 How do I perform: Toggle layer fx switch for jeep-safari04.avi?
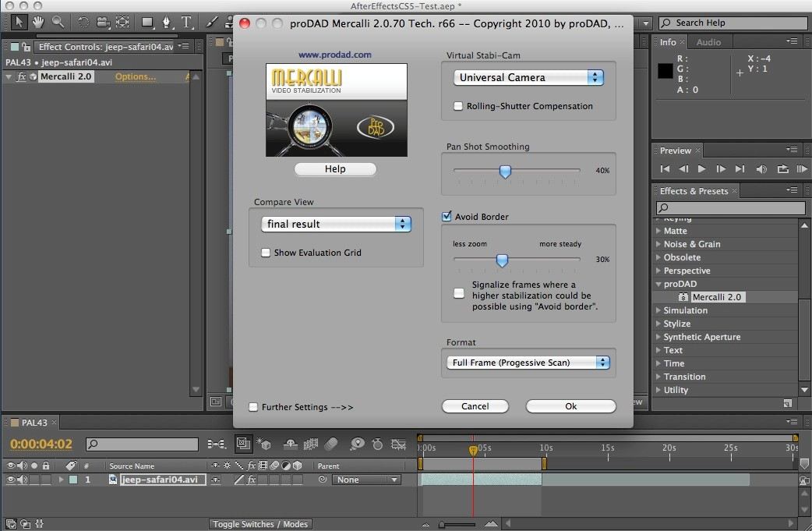[x=251, y=480]
